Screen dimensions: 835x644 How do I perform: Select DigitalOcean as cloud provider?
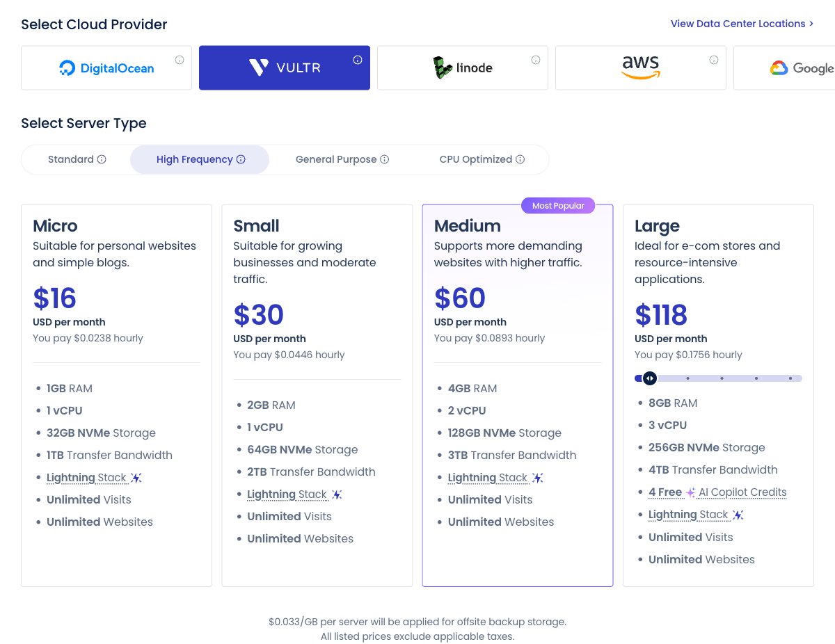(106, 68)
